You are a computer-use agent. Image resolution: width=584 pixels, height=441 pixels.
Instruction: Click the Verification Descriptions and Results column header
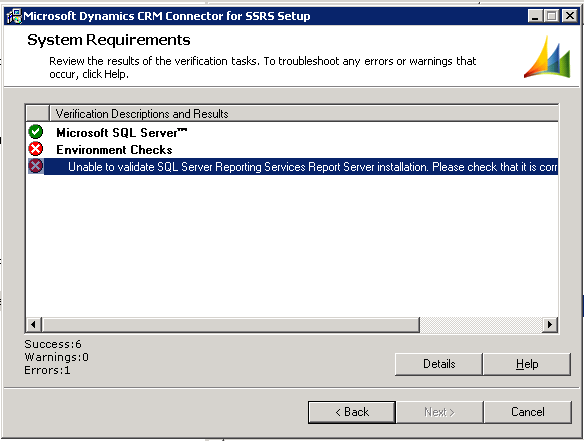(304, 114)
